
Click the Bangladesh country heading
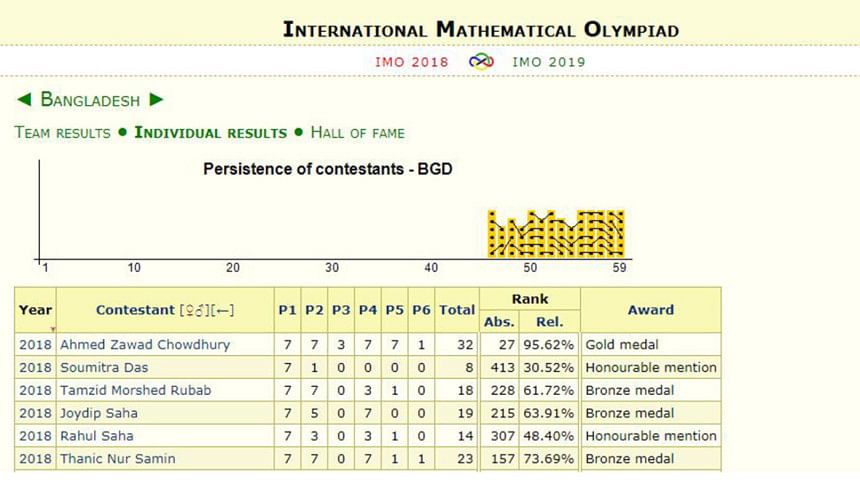[x=90, y=100]
